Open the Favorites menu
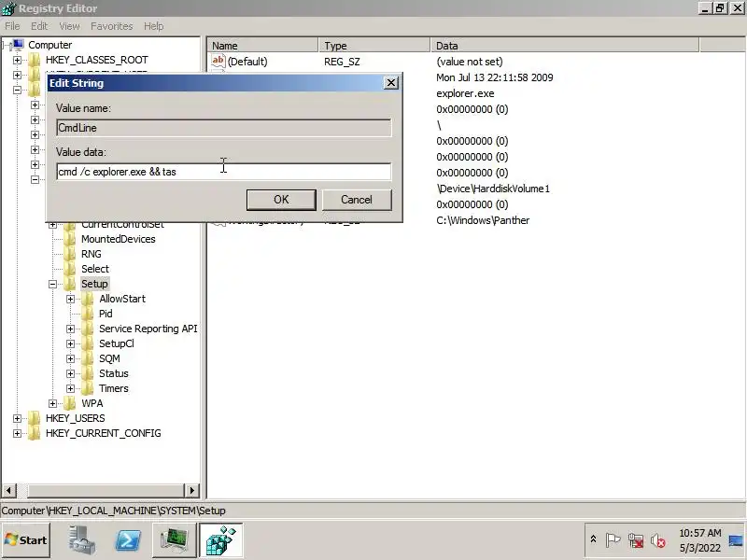Image resolution: width=747 pixels, height=560 pixels. (112, 26)
